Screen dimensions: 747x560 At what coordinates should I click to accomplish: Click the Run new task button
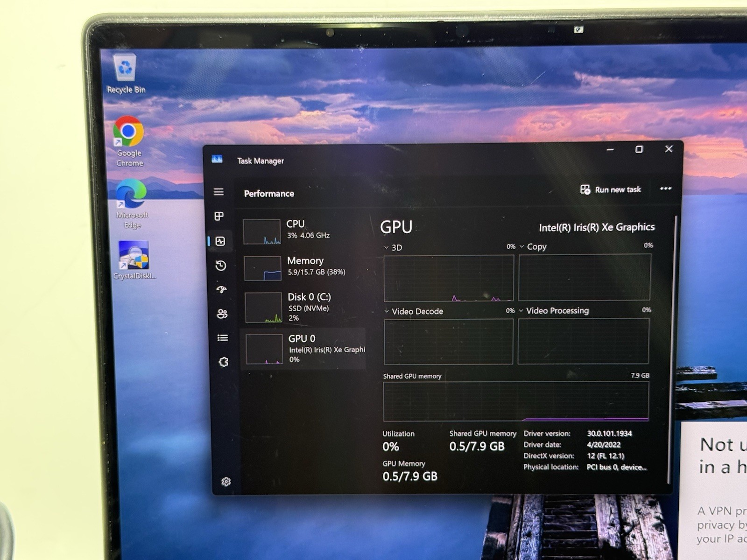click(610, 189)
